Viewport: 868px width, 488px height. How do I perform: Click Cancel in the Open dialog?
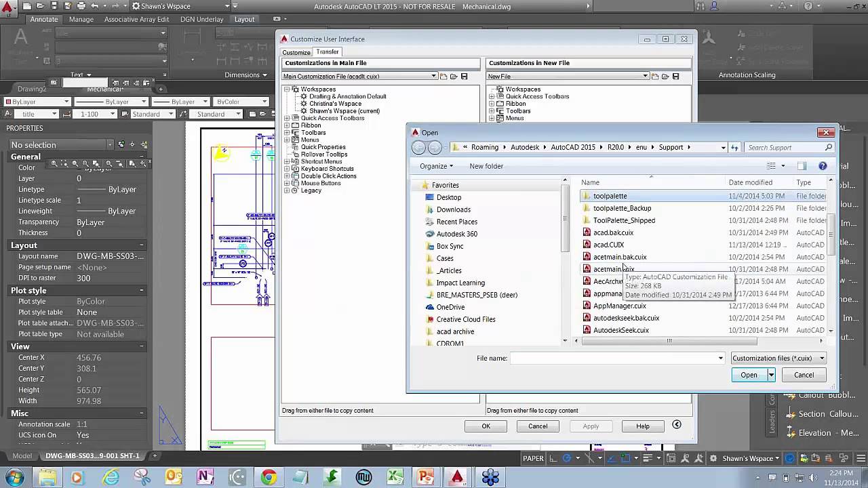(x=804, y=375)
